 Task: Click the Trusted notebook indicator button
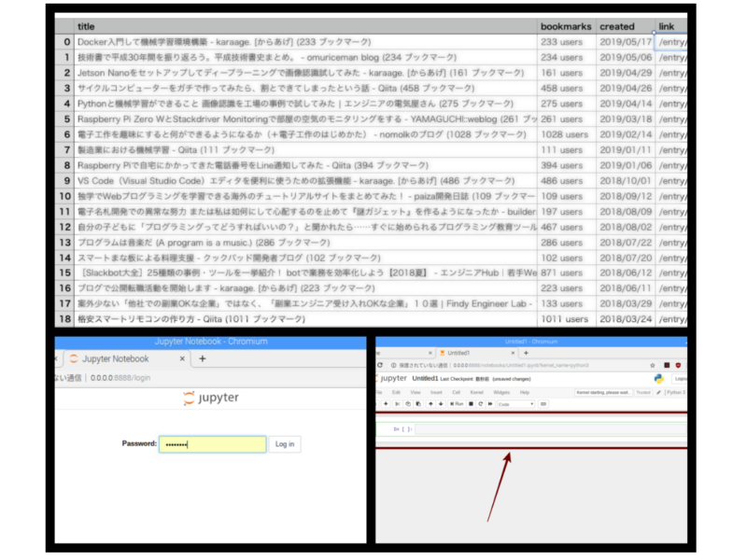click(643, 392)
